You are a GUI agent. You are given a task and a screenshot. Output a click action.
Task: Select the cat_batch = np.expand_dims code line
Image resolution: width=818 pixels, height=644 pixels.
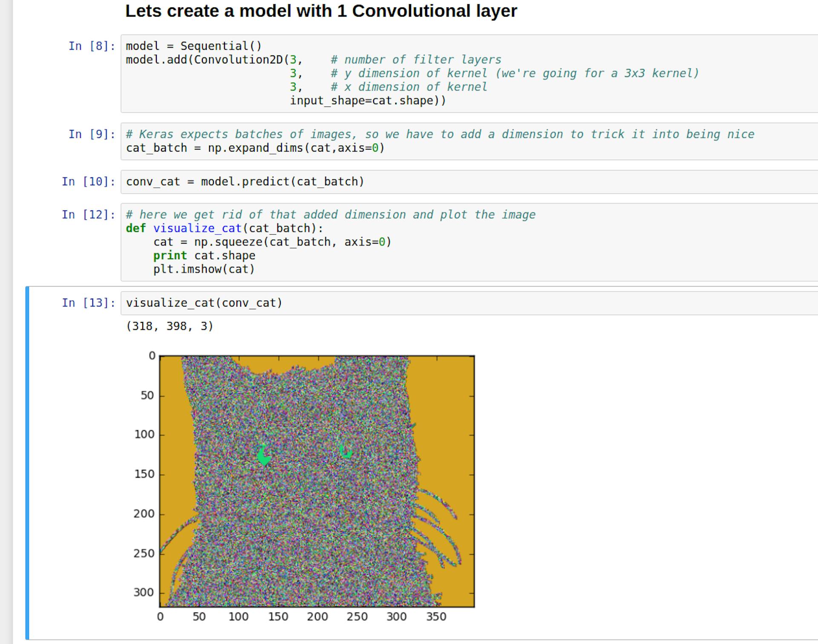click(x=256, y=148)
